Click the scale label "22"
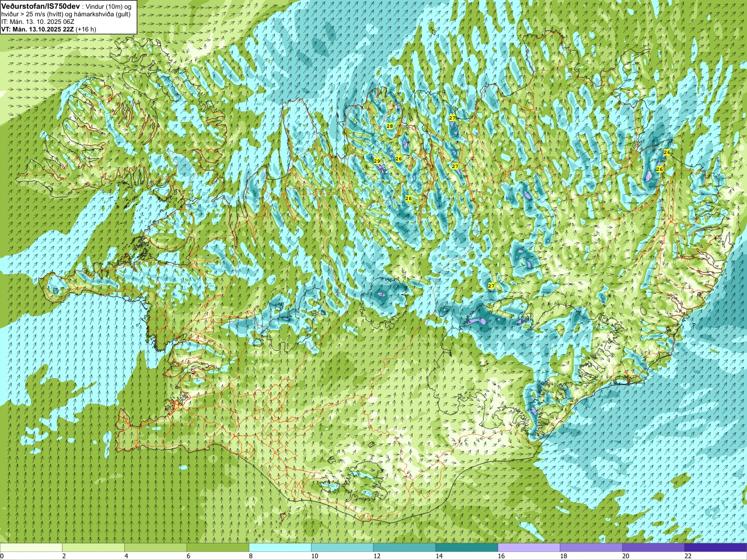 688,556
